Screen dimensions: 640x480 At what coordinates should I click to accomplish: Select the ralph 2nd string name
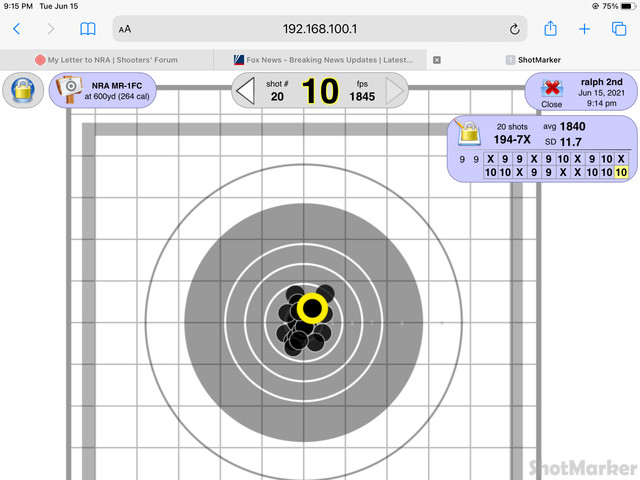[x=602, y=82]
